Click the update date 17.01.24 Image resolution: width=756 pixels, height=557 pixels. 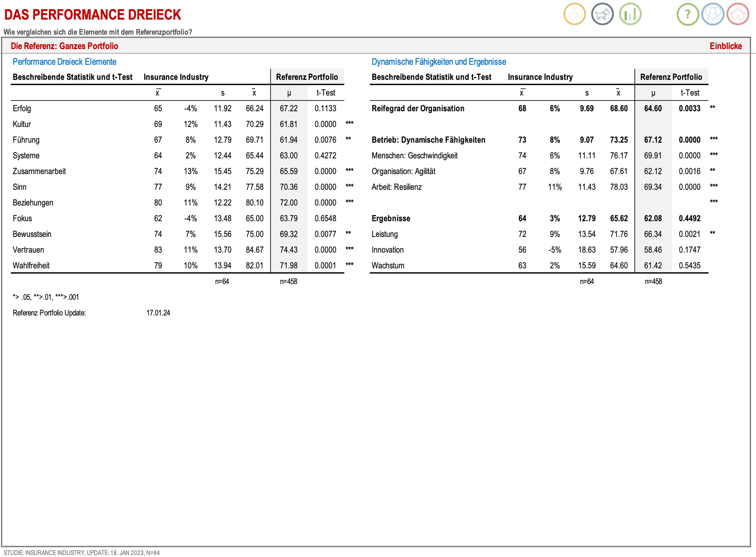point(158,313)
